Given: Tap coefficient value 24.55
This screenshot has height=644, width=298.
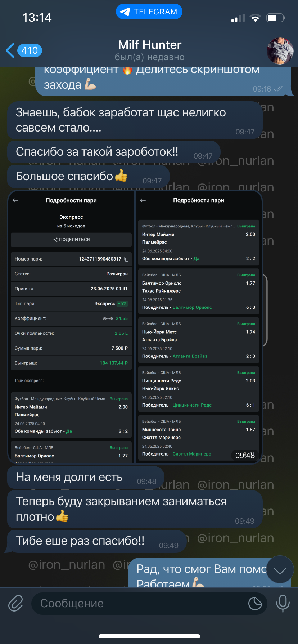Looking at the screenshot, I should tap(122, 319).
